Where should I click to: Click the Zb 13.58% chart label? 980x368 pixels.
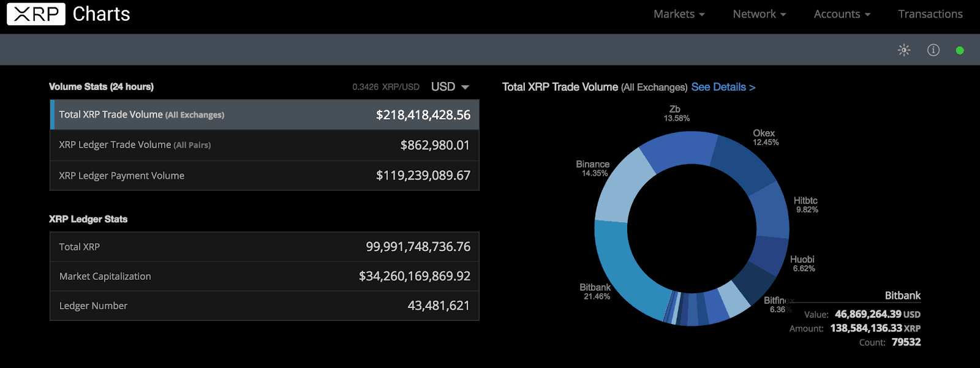tap(676, 113)
